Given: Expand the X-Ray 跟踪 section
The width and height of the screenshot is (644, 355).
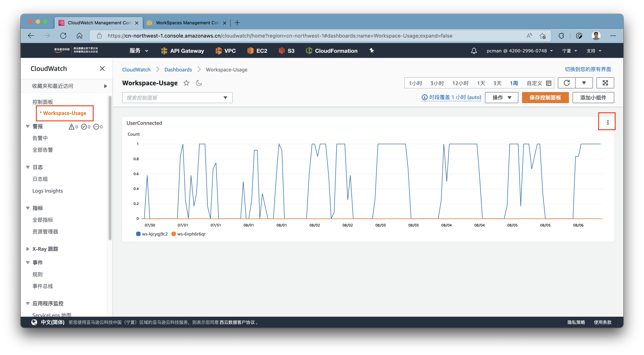Looking at the screenshot, I should (28, 249).
